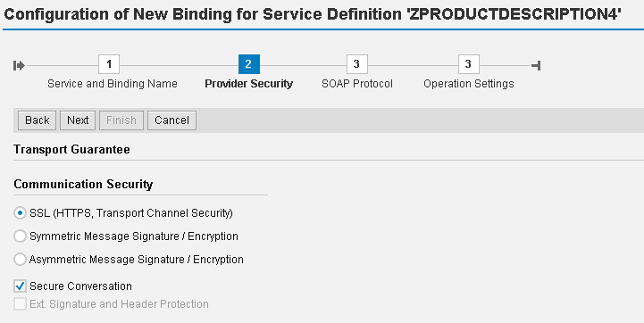Click Ext. Signature and Header Protection checkbox
This screenshot has width=644, height=323.
point(20,304)
